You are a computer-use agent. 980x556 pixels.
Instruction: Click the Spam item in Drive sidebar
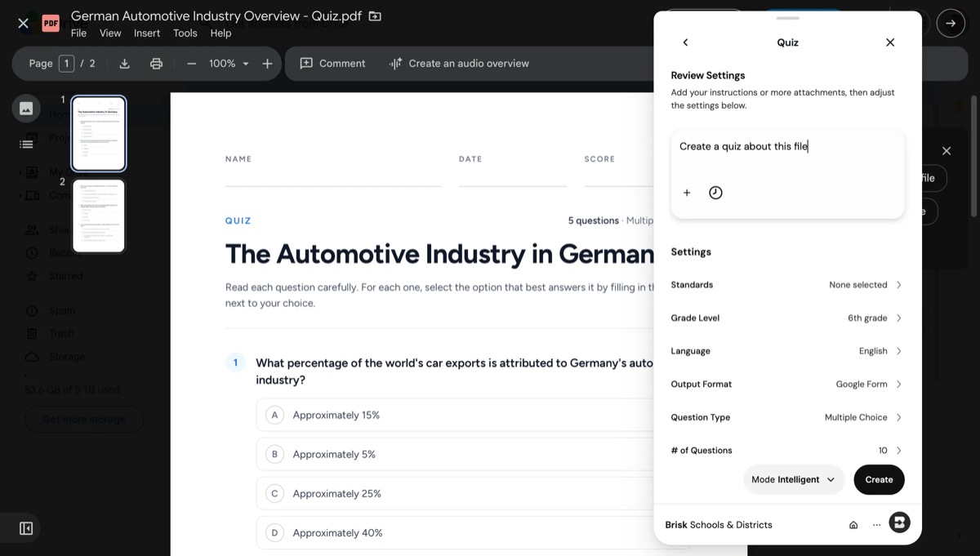point(61,311)
